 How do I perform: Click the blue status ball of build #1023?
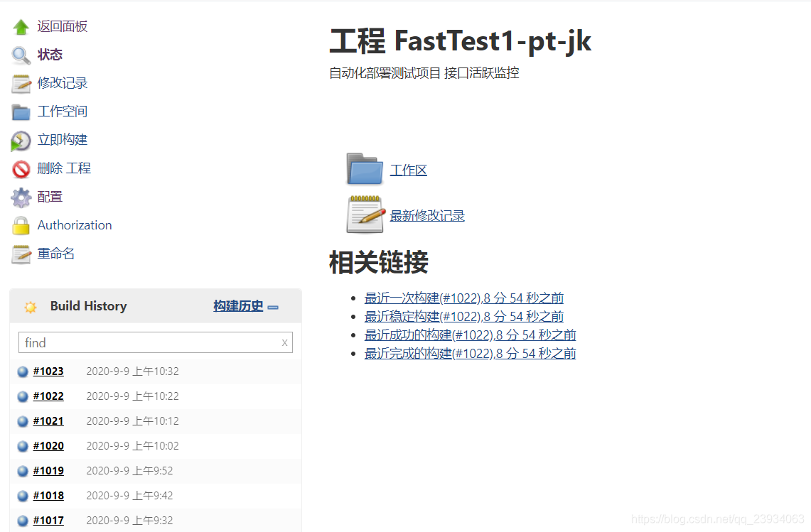23,371
